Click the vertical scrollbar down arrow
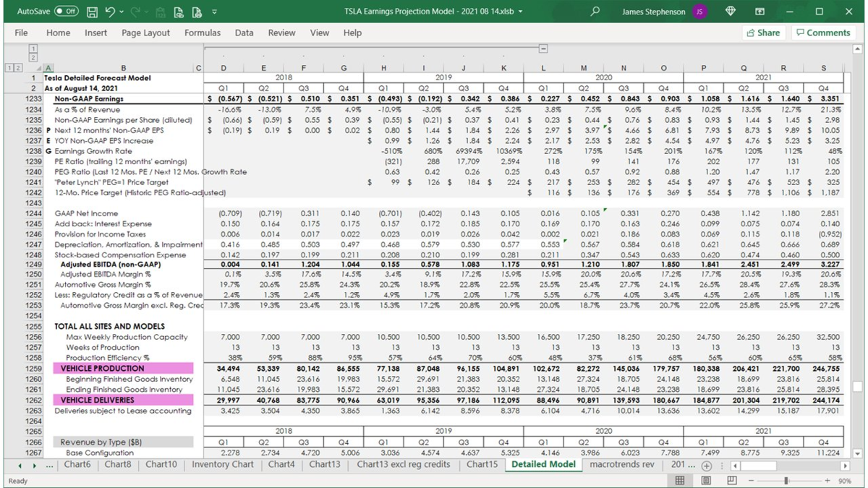 858,453
